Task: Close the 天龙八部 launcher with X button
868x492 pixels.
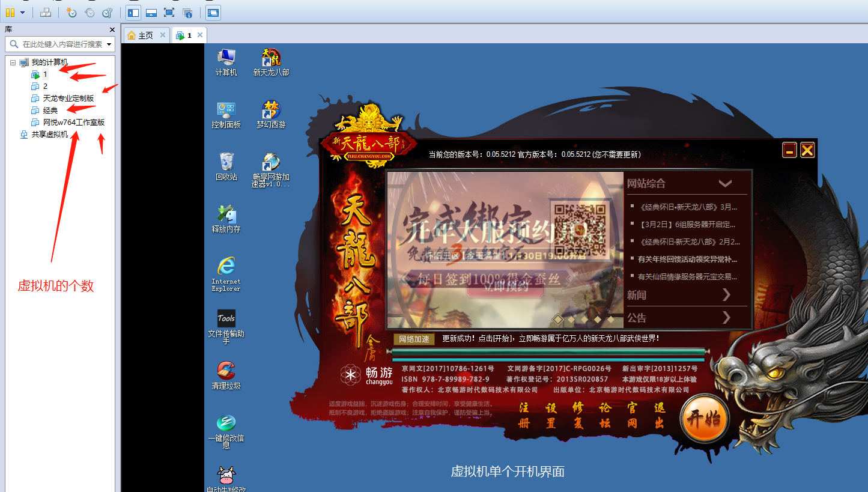Action: click(x=807, y=150)
